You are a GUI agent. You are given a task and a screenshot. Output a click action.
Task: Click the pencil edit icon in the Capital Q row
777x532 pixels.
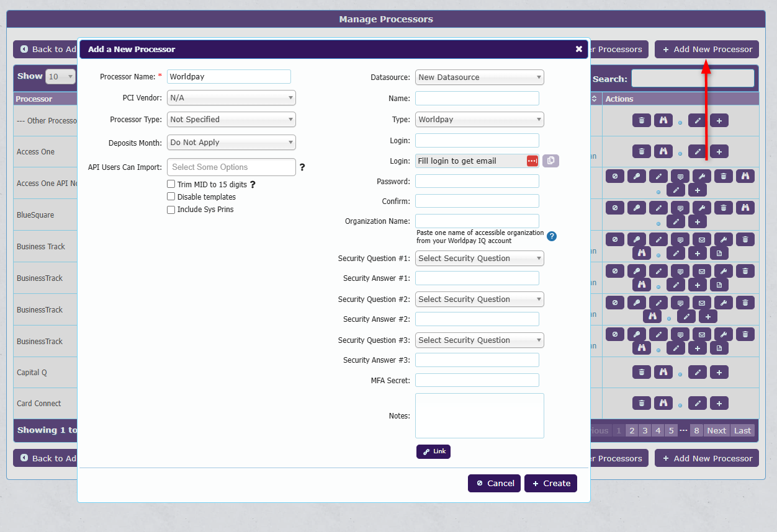point(698,372)
